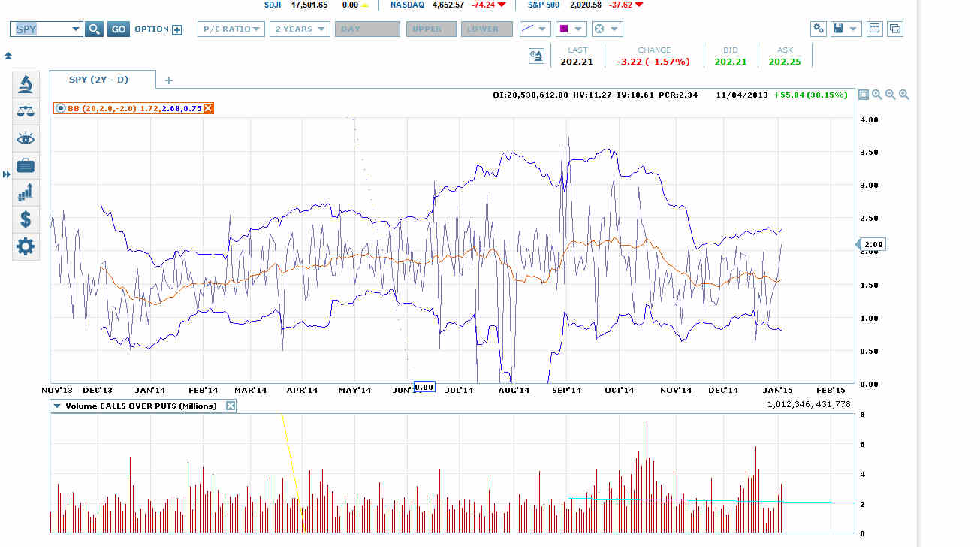The width and height of the screenshot is (980, 547).
Task: Open the 2 YEARS period dropdown
Action: 300,29
